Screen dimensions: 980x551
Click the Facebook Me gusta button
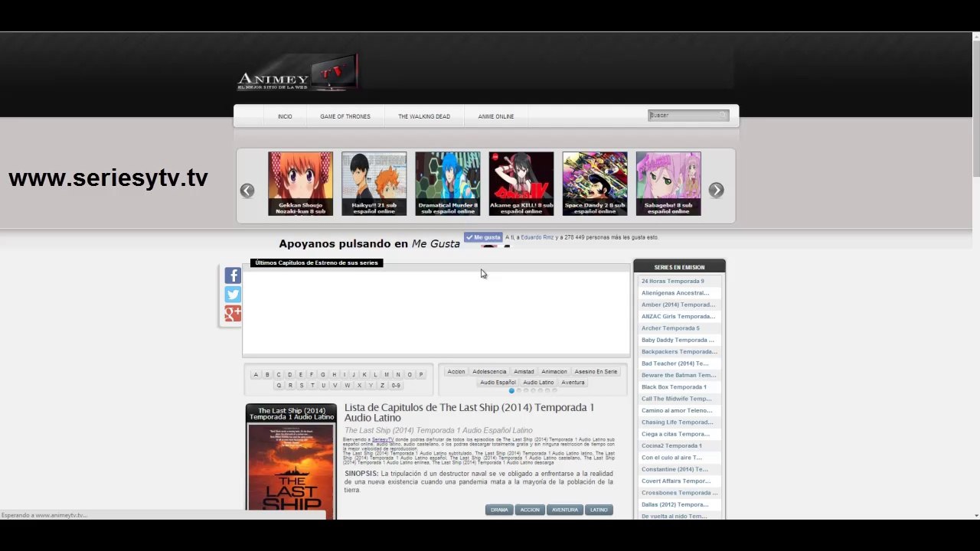(x=483, y=237)
